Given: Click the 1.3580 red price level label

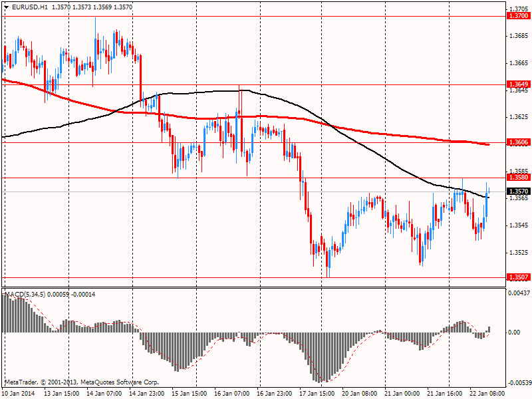Looking at the screenshot, I should [x=519, y=178].
